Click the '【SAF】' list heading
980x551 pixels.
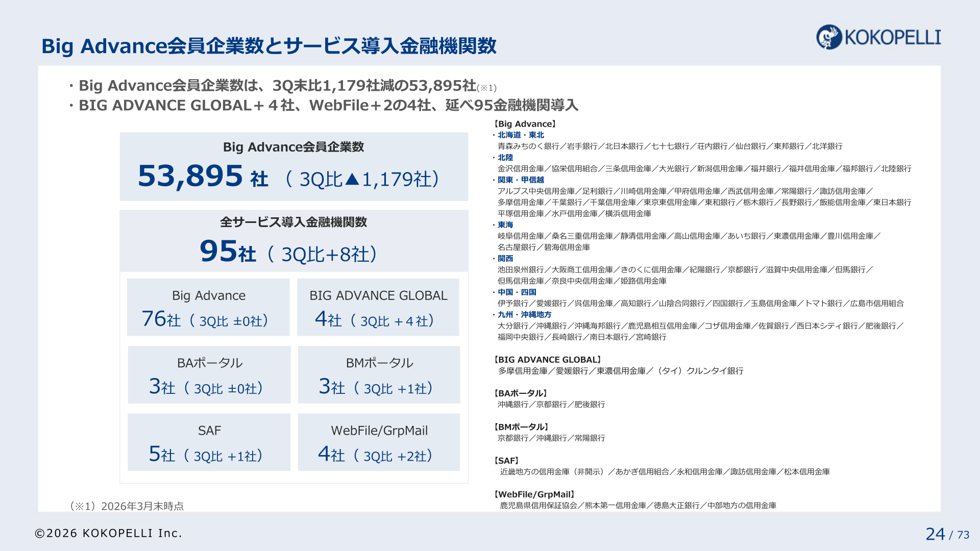point(506,461)
